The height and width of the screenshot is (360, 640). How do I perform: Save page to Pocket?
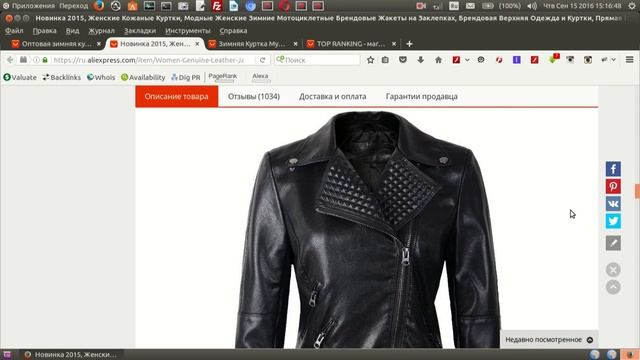[403, 60]
